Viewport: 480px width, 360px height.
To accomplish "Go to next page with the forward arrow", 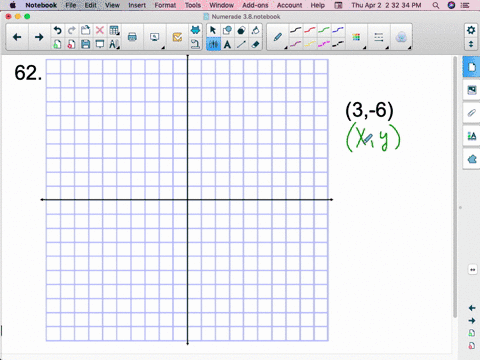I will click(39, 37).
